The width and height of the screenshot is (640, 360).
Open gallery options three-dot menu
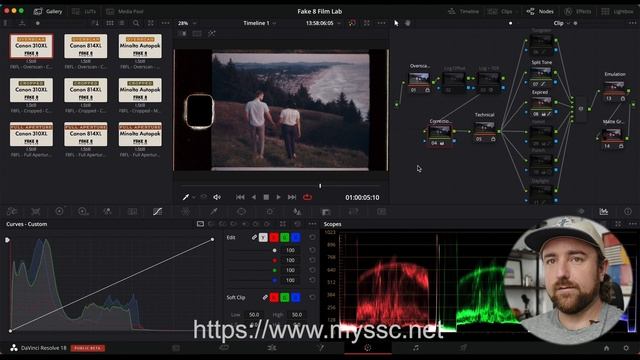(x=165, y=23)
